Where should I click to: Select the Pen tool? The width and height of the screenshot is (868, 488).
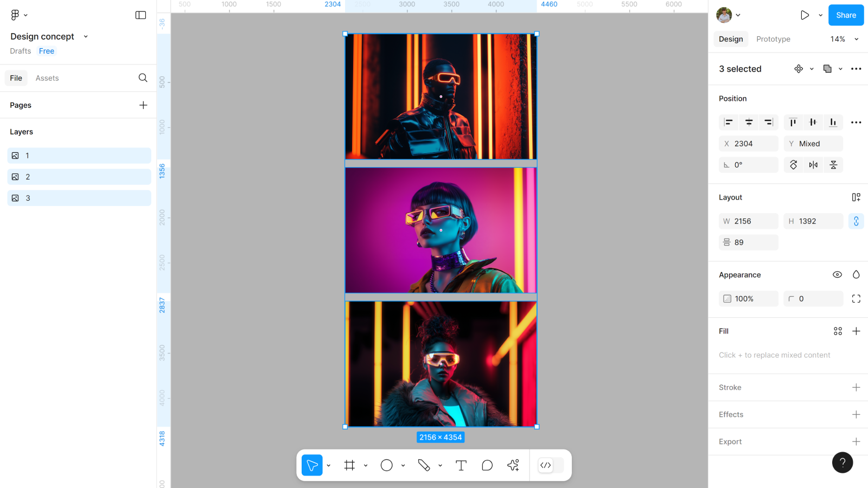pyautogui.click(x=424, y=465)
